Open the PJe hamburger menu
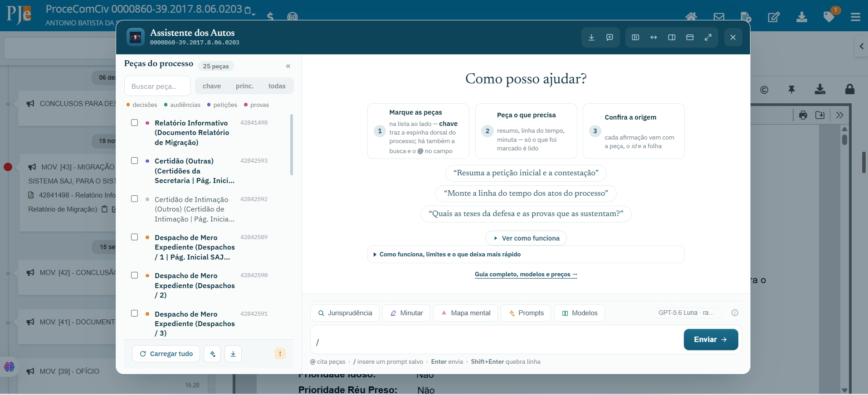The height and width of the screenshot is (395, 868). (x=856, y=17)
